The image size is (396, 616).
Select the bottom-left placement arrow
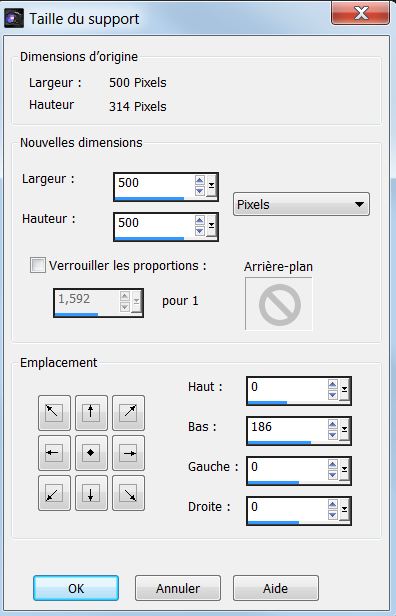(54, 493)
